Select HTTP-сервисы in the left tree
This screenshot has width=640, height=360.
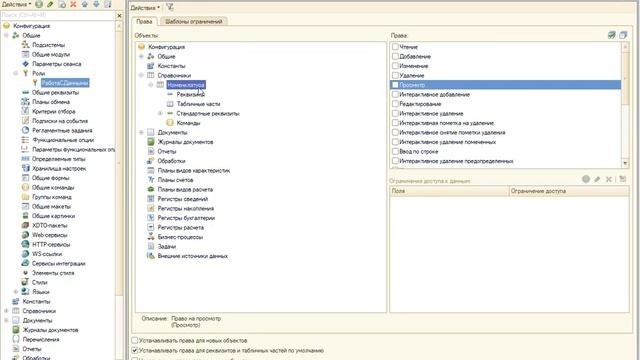51,244
